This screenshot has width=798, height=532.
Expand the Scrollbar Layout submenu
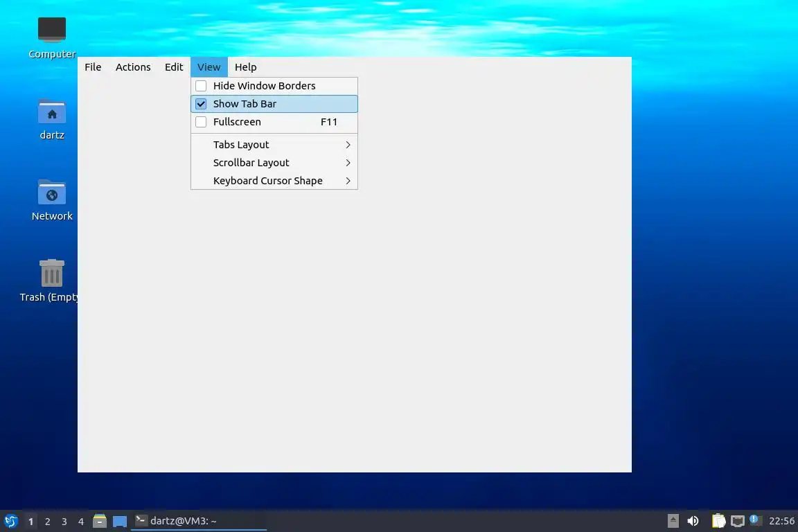click(x=274, y=163)
